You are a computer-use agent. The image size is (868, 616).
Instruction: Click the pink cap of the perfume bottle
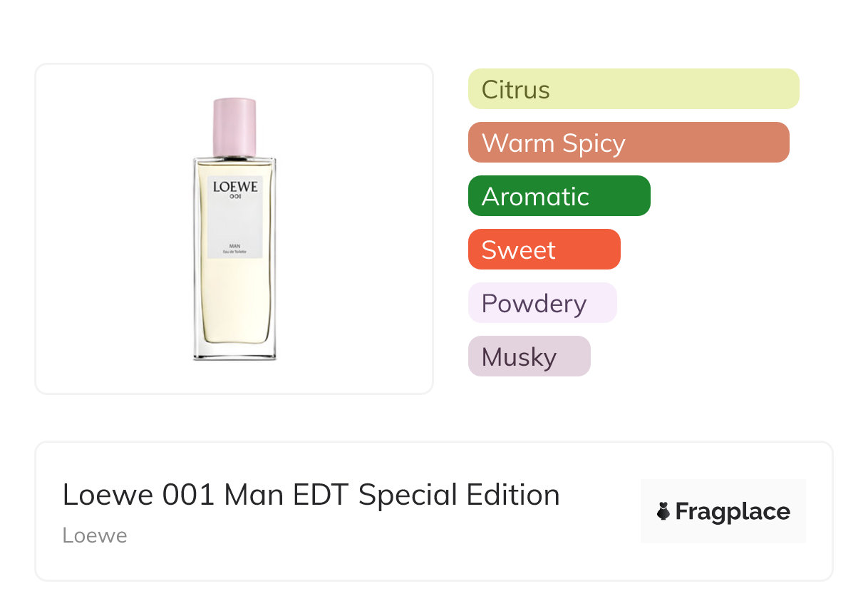pos(234,127)
